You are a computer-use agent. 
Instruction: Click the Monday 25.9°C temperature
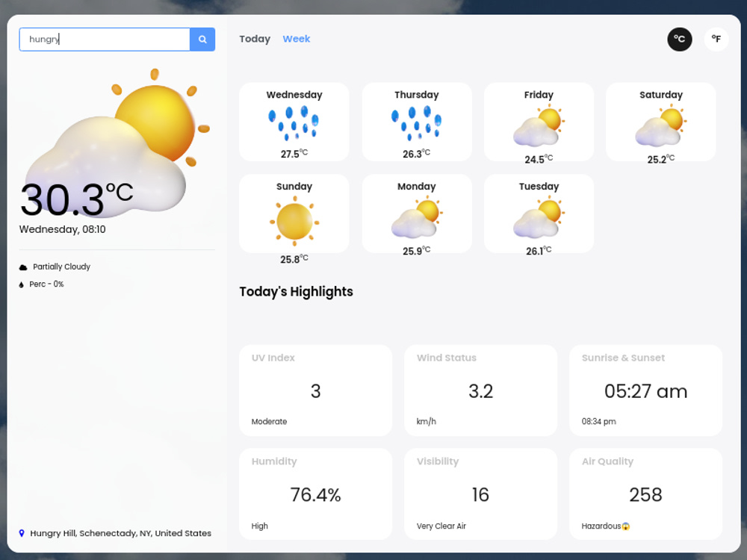(416, 251)
